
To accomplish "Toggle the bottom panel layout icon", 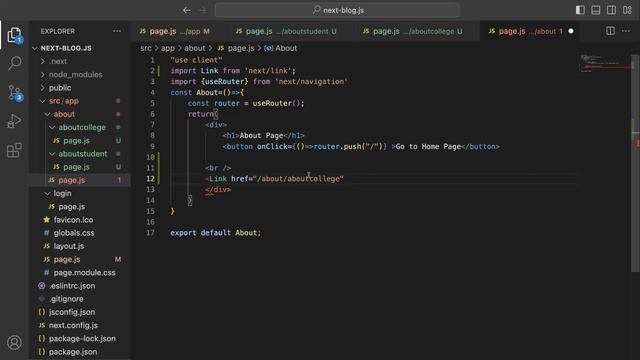I will [596, 10].
